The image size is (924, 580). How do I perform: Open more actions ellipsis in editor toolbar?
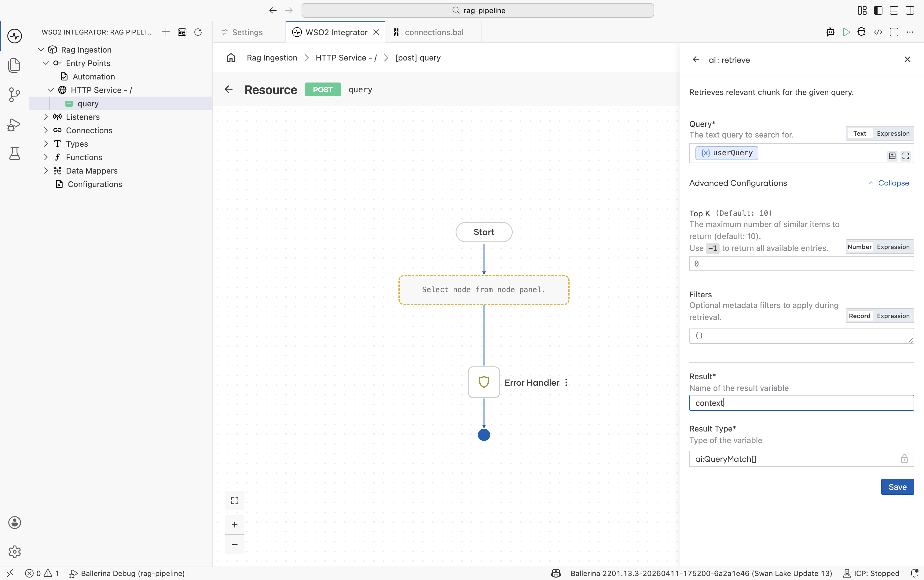(910, 32)
